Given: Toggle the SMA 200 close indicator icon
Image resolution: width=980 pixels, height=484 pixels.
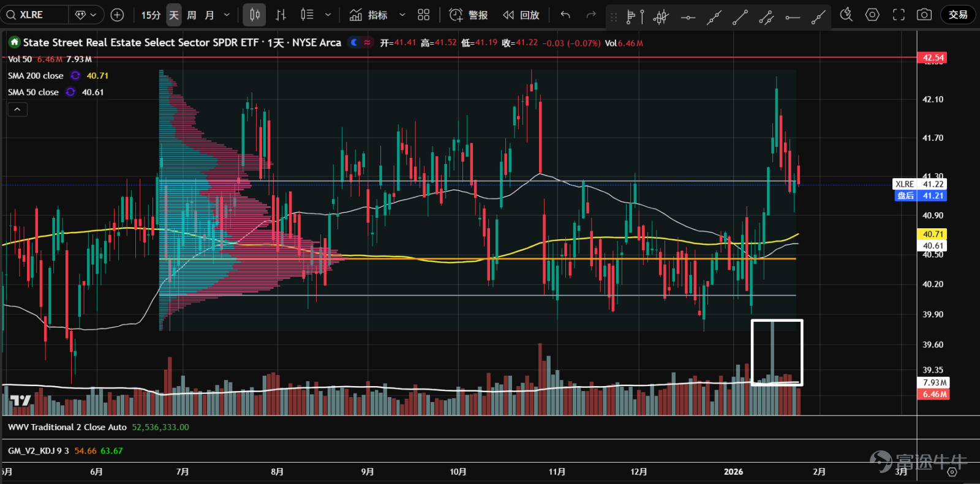Looking at the screenshot, I should coord(75,75).
